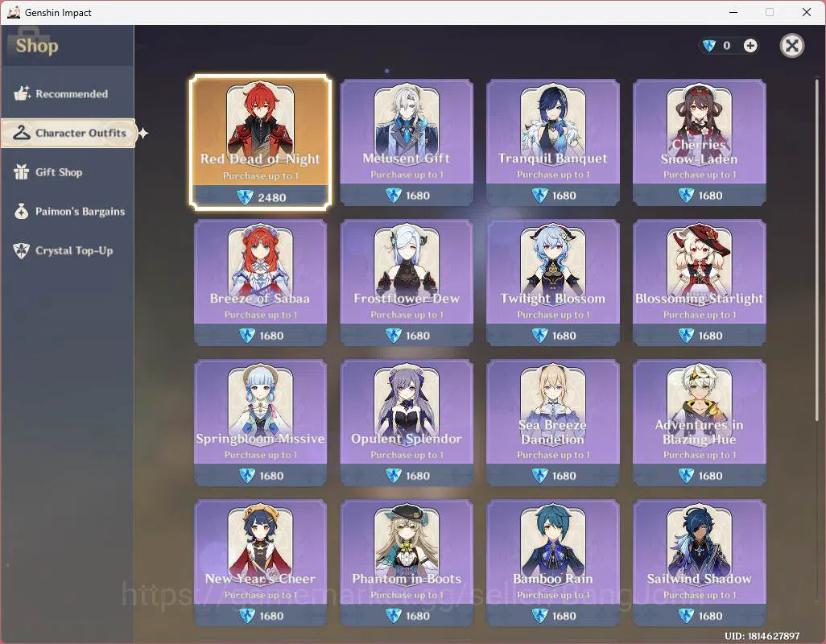Open the Gift Shop section
This screenshot has width=826, height=644.
point(68,172)
